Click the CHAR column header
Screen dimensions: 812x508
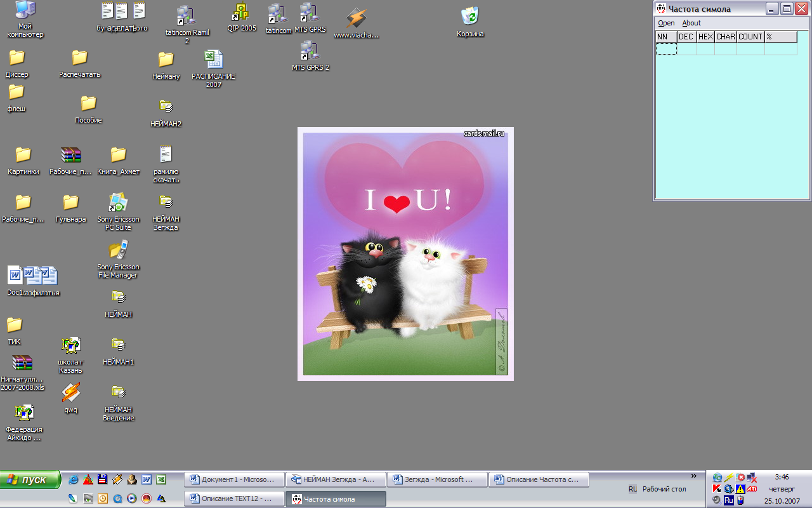click(x=725, y=37)
